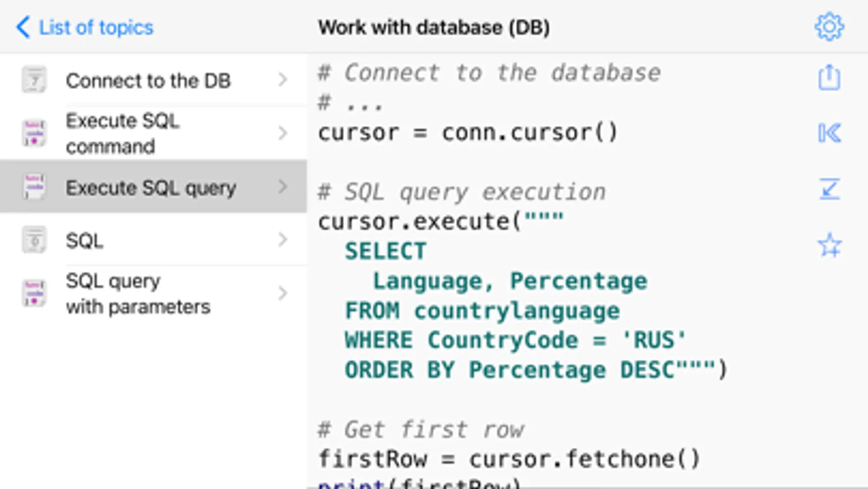Viewport: 868px width, 489px height.
Task: Open SQL query with parameters topic
Action: pyautogui.click(x=138, y=293)
